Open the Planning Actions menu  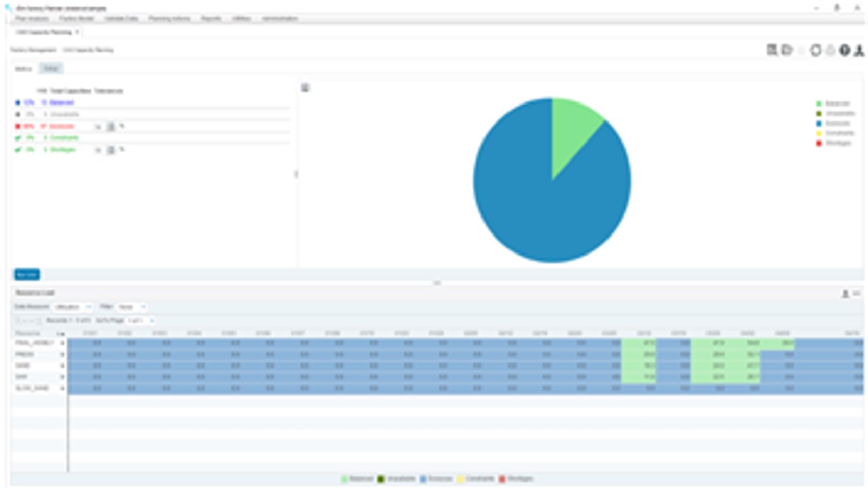[170, 18]
